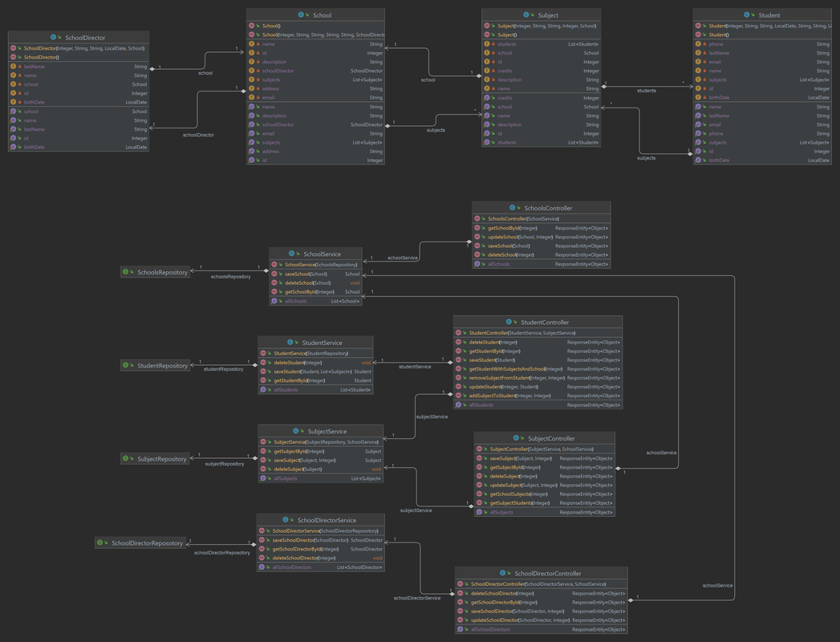Viewport: 840px width, 642px height.
Task: Click the studentService relationship label
Action: [415, 367]
